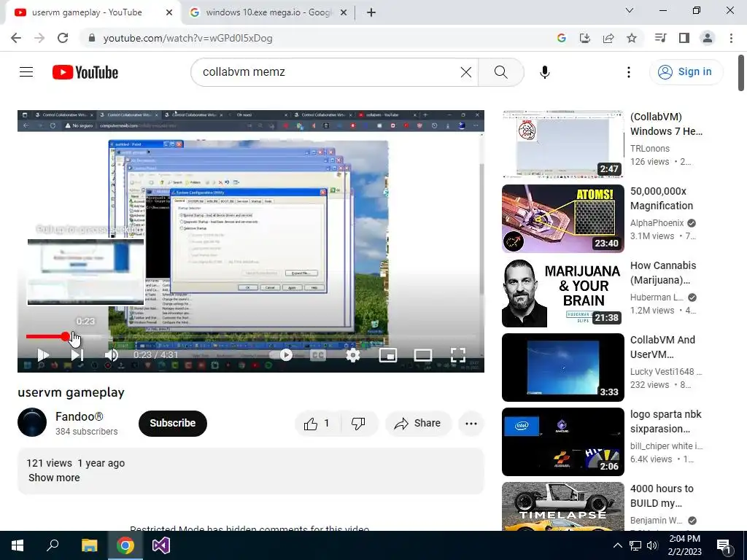747x560 pixels.
Task: Open the Windows Start menu
Action: click(18, 545)
